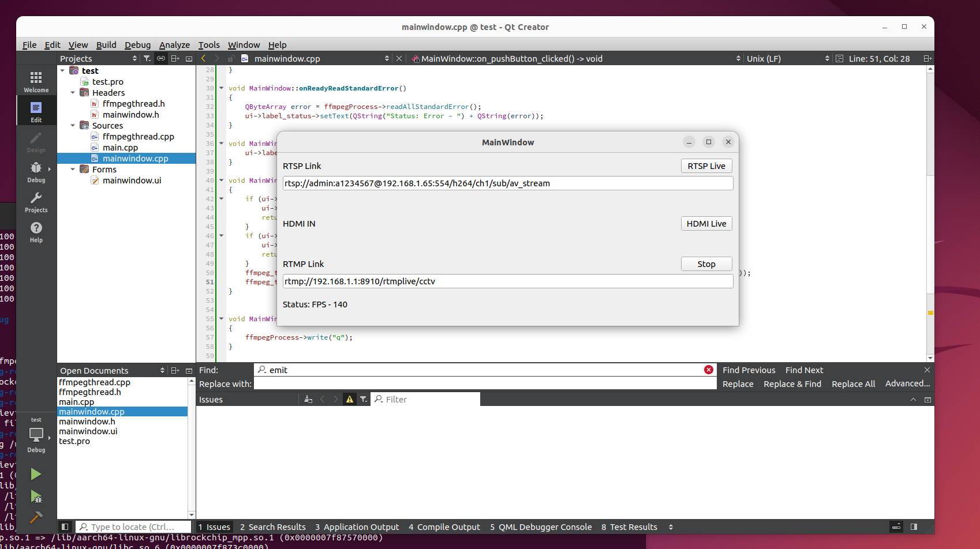Click Find Previous
The width and height of the screenshot is (980, 549).
click(749, 370)
